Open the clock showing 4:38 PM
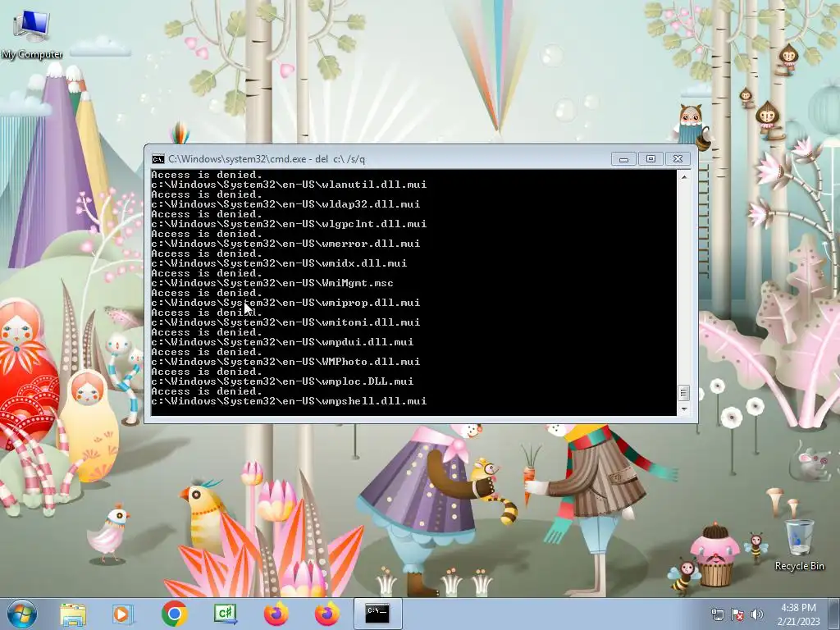This screenshot has width=840, height=630. pos(798,608)
